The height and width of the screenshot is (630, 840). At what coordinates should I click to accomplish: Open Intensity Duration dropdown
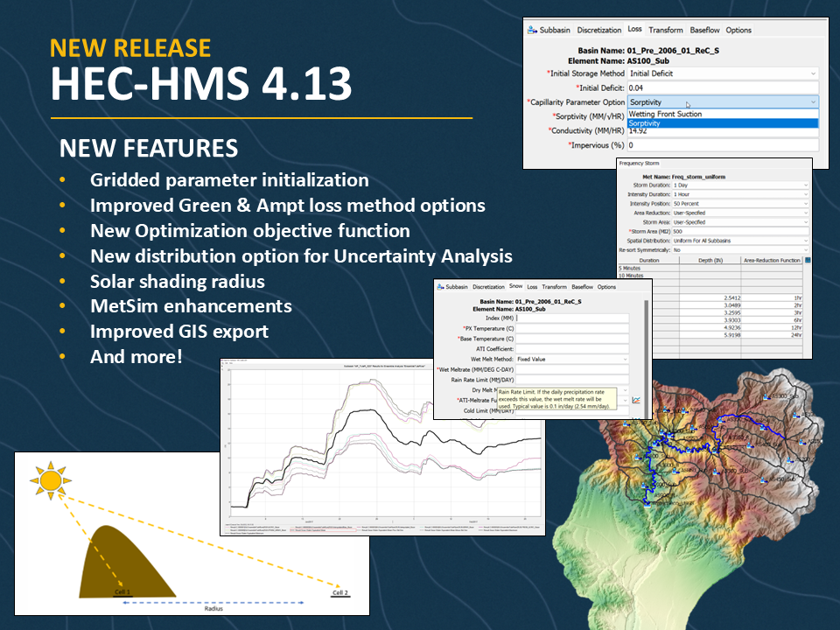(740, 194)
